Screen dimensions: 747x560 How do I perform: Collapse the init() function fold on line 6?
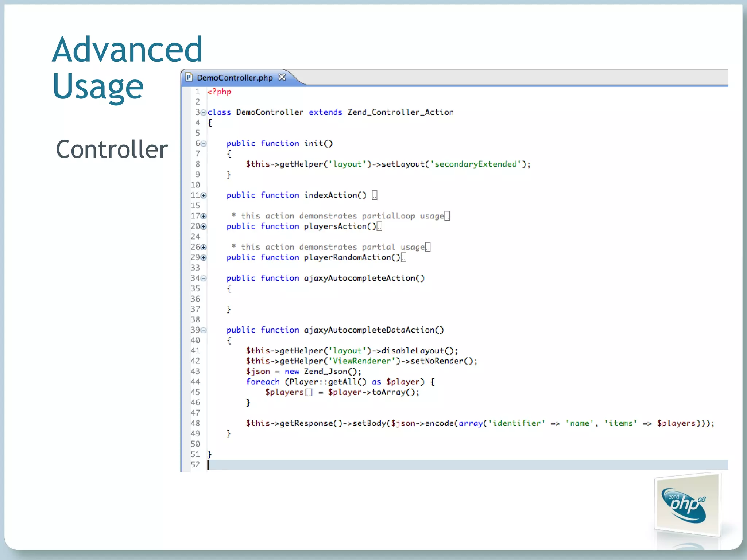point(204,144)
